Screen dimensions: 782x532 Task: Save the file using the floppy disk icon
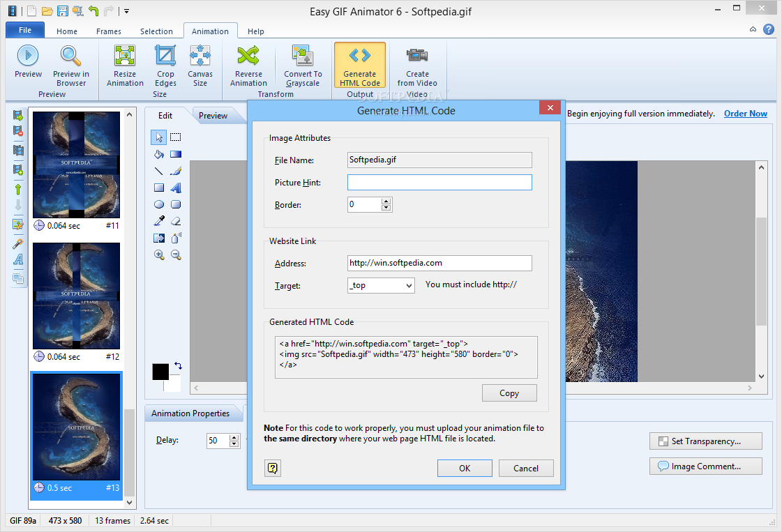click(x=62, y=11)
